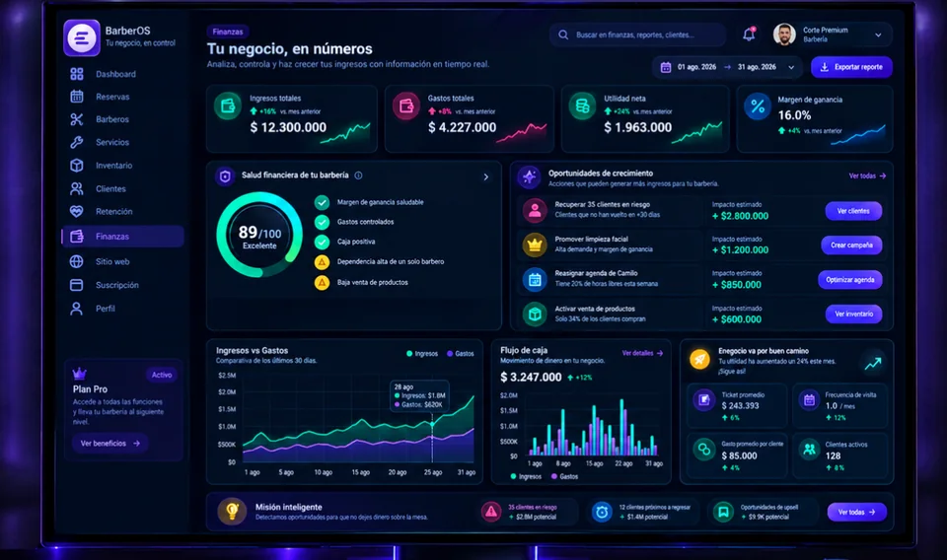Click Ver beneficios in Plan Pro card
Viewport: 947px width, 560px height.
(109, 444)
